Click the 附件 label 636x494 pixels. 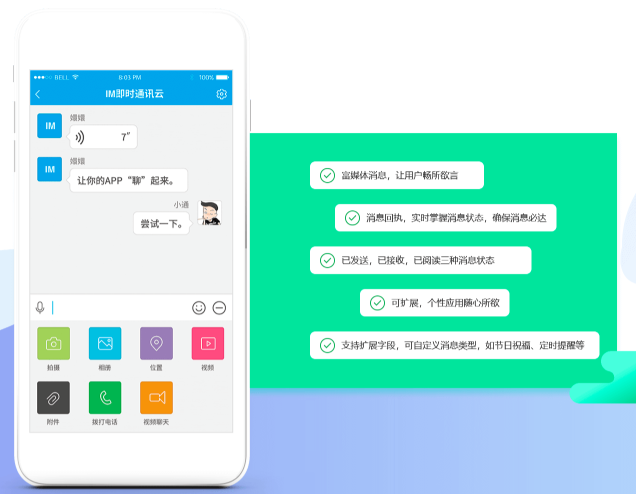(x=53, y=422)
